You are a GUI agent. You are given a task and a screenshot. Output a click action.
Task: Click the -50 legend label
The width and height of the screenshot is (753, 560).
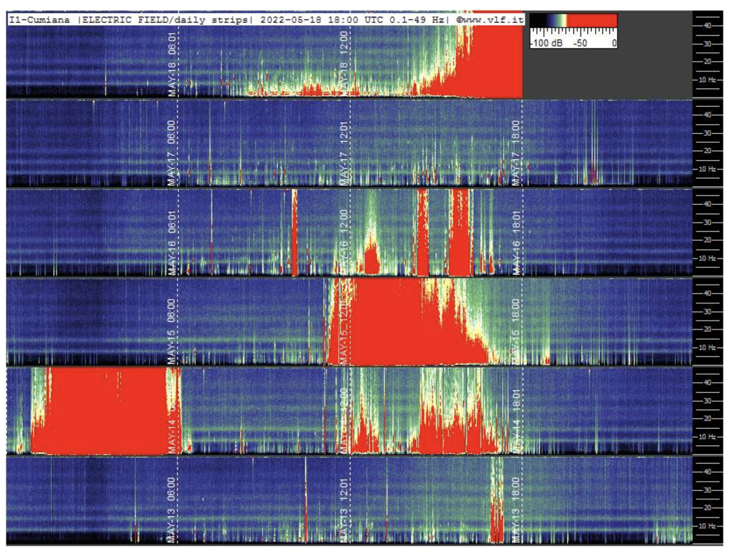tap(579, 43)
